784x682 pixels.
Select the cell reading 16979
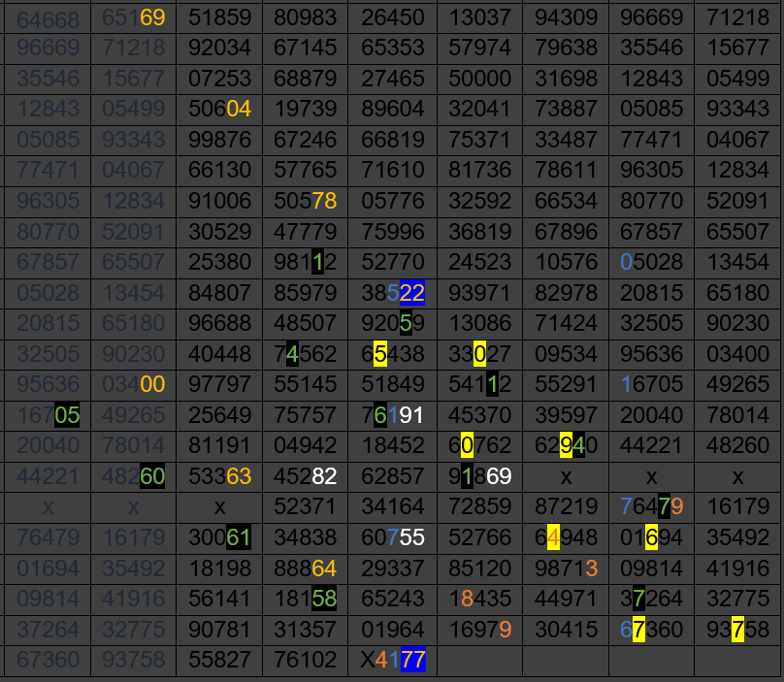coord(478,631)
